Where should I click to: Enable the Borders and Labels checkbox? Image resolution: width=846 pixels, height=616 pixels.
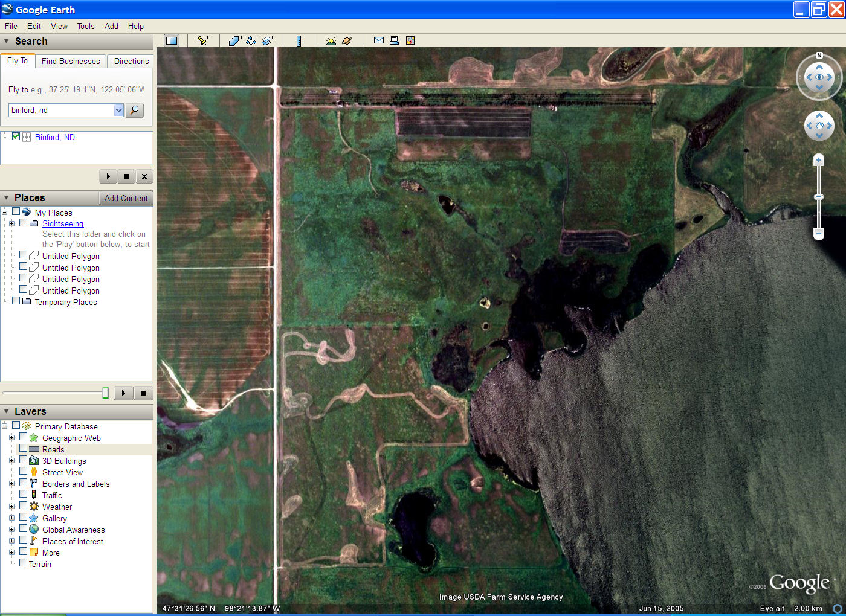[x=24, y=483]
